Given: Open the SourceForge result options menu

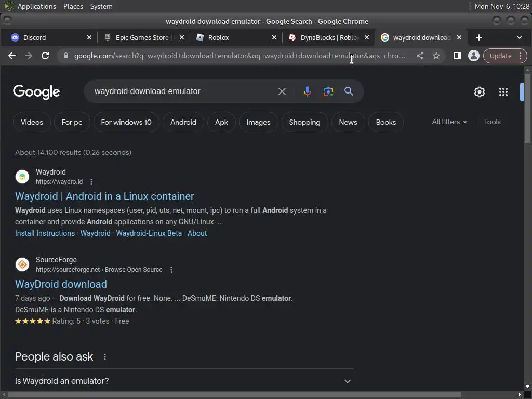Looking at the screenshot, I should (171, 270).
